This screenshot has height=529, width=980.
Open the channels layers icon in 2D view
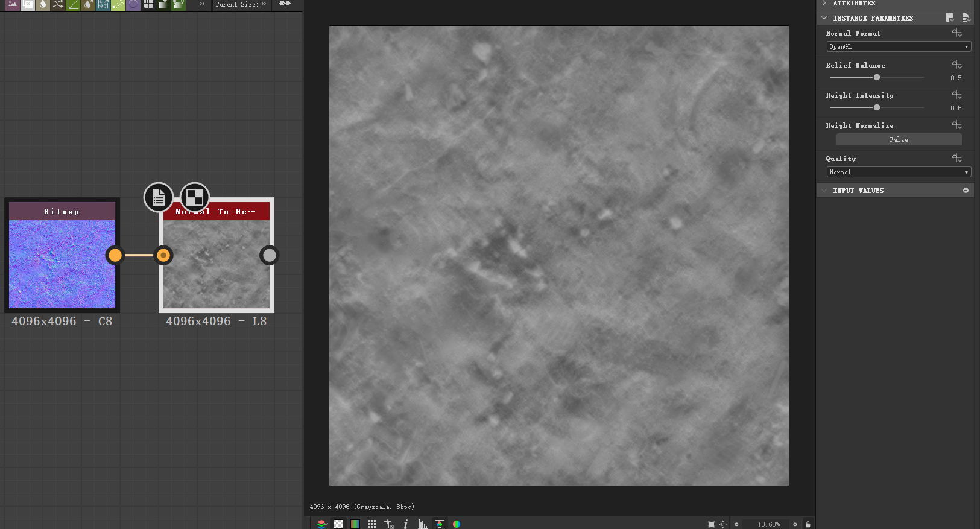click(x=321, y=524)
